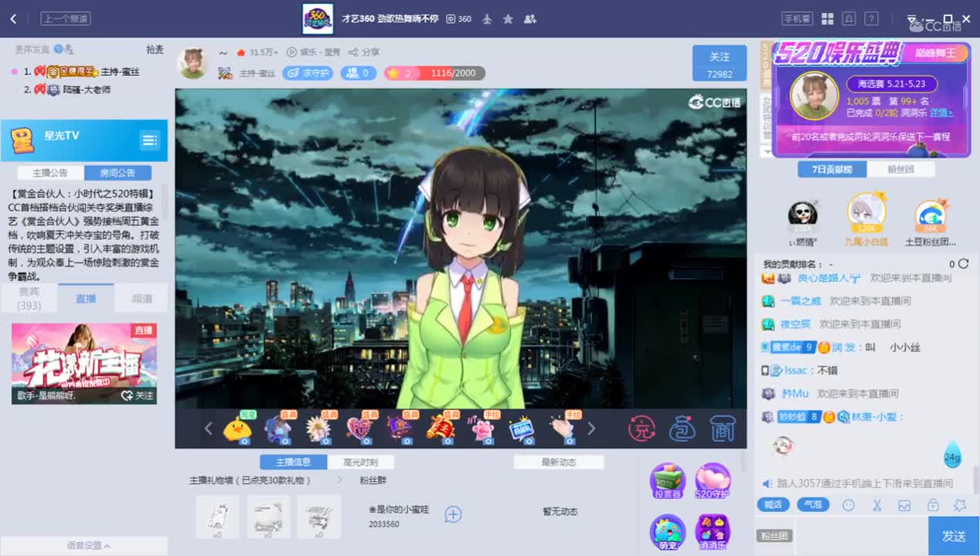The width and height of the screenshot is (980, 556).
Task: Select the red scroll gift
Action: coord(441,428)
